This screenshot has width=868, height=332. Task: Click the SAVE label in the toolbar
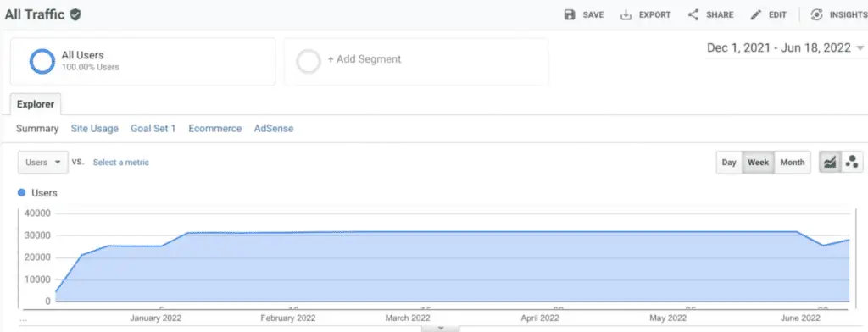point(593,15)
